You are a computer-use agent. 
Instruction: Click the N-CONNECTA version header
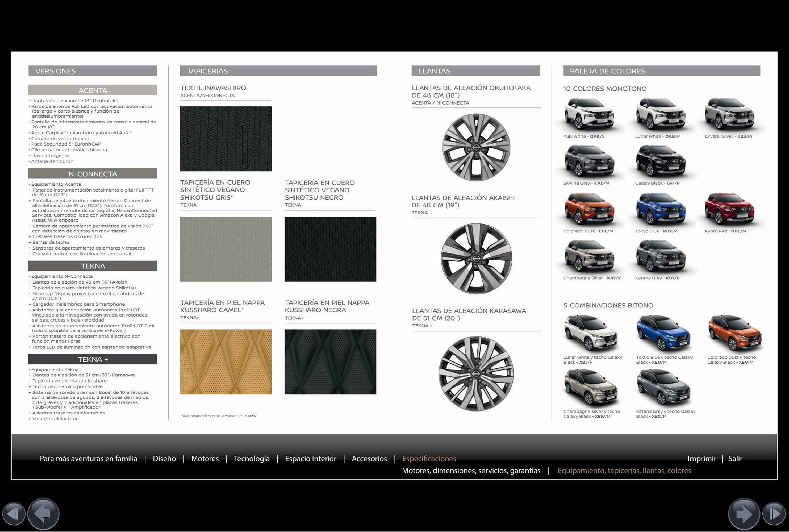pyautogui.click(x=93, y=174)
